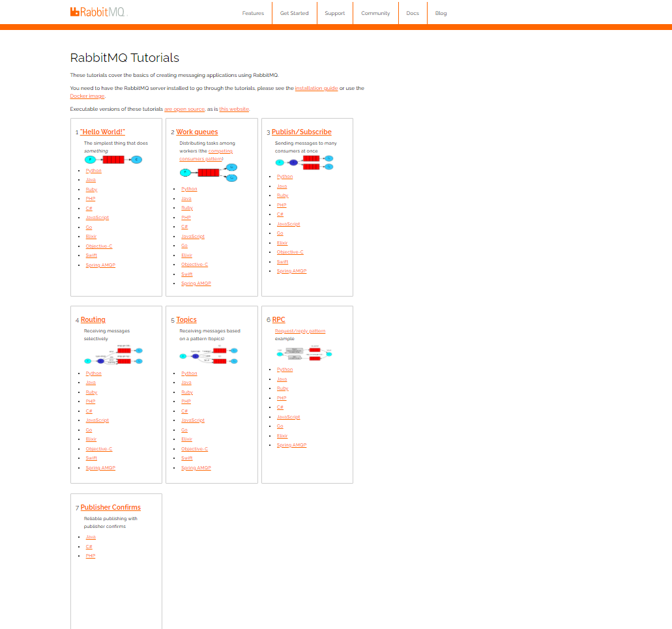The width and height of the screenshot is (672, 629).
Task: Select Go under Publish/Subscribe
Action: [x=280, y=233]
